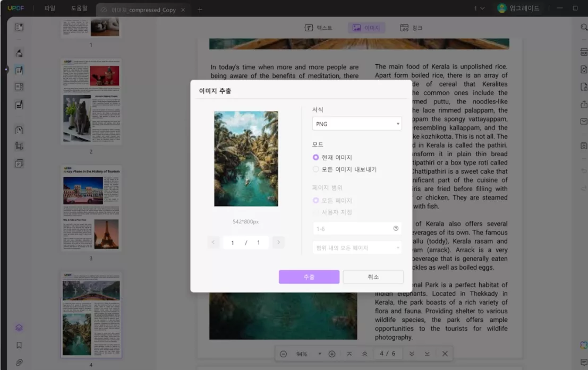Select the Comment highlighter tool icon
The height and width of the screenshot is (370, 588).
[19, 53]
